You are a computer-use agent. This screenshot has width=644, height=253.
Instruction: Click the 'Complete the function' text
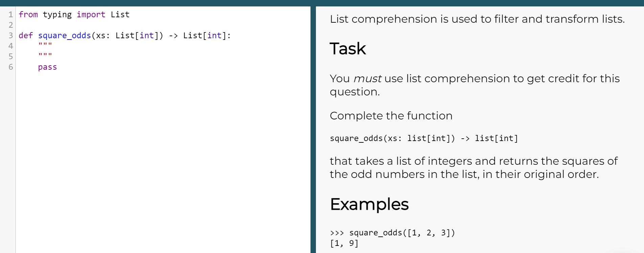click(x=391, y=116)
